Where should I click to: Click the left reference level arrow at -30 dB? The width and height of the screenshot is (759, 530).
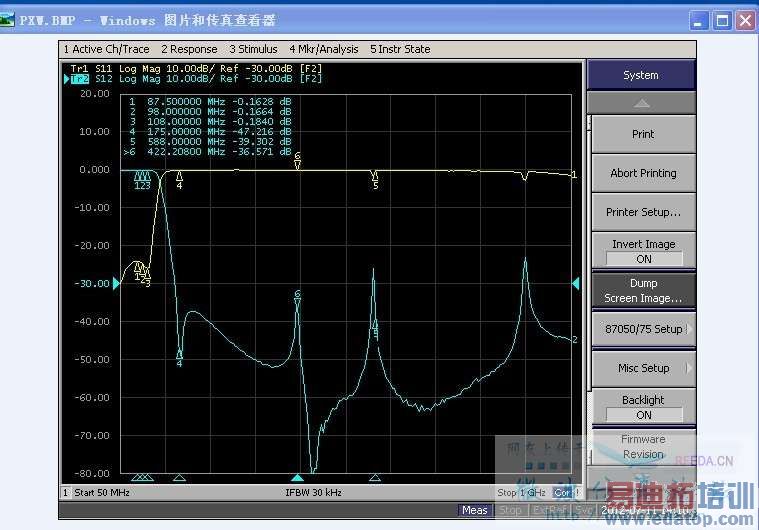[116, 284]
